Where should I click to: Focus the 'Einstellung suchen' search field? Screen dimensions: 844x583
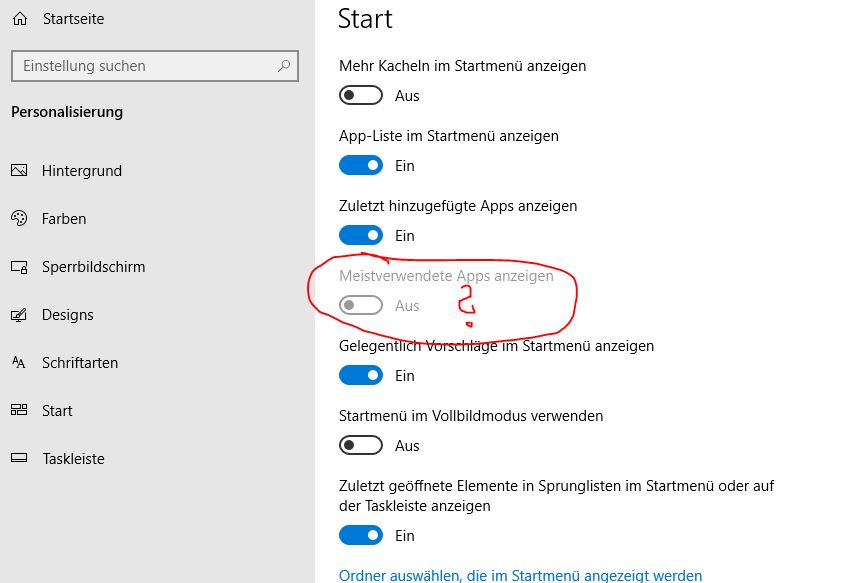click(x=154, y=66)
